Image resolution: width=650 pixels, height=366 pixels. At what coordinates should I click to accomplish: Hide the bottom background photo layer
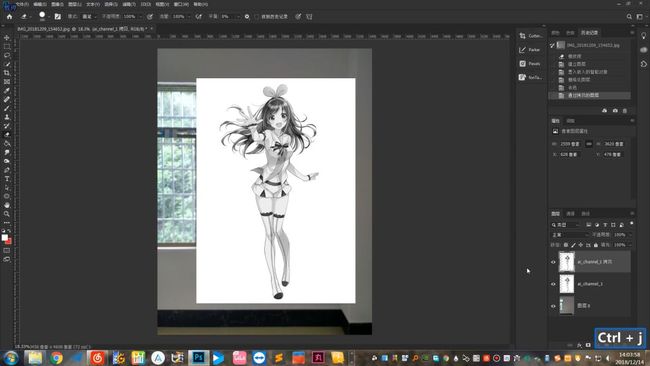point(553,306)
